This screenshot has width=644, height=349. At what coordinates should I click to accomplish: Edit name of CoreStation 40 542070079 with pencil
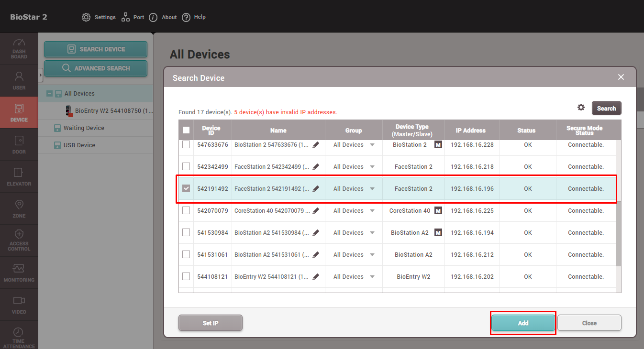coord(316,211)
